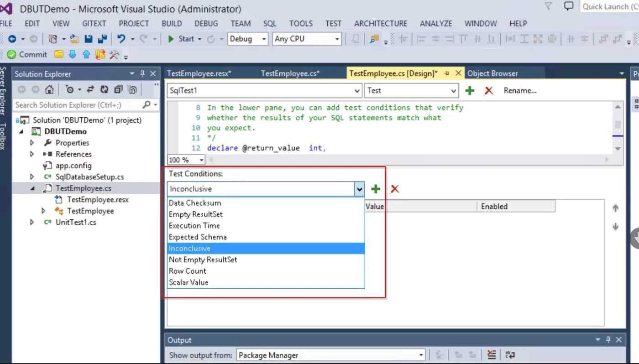The height and width of the screenshot is (364, 639).
Task: Open the TEST menu
Action: [x=333, y=23]
